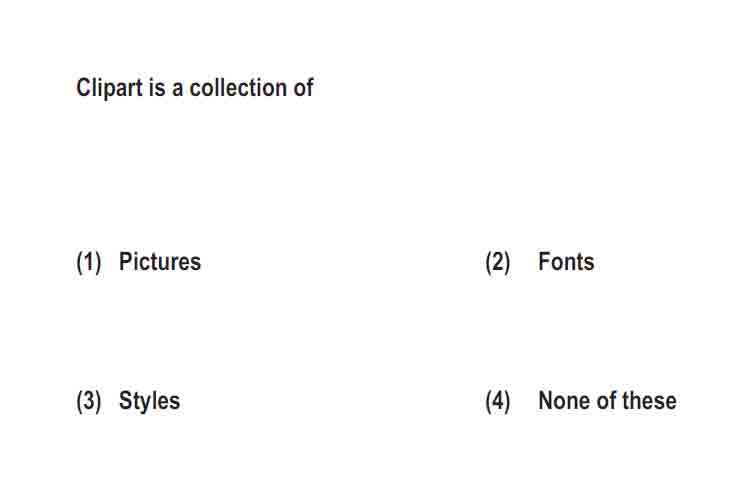Screen dimensions: 750x500
Task: Click the letter P of Pictures
Action: click(125, 262)
